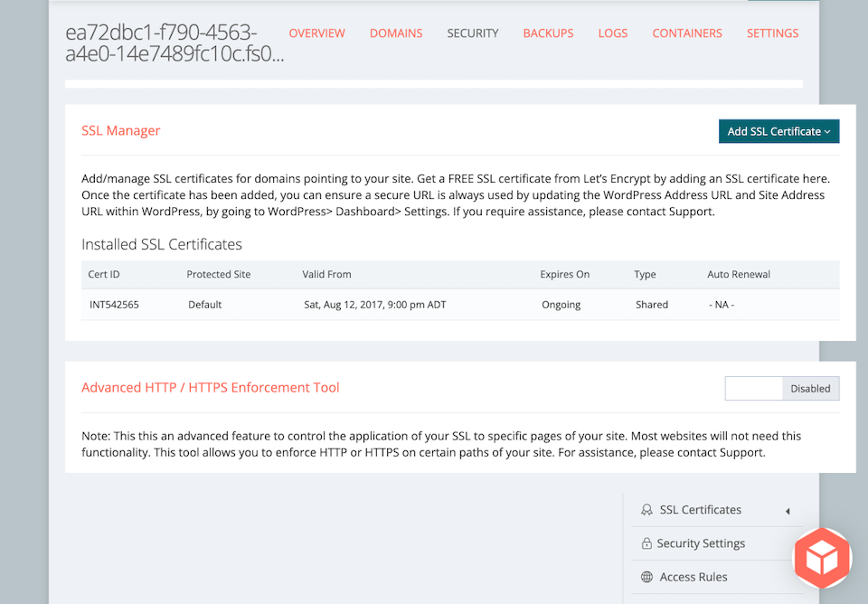Open the Logs tab
868x604 pixels.
613,33
